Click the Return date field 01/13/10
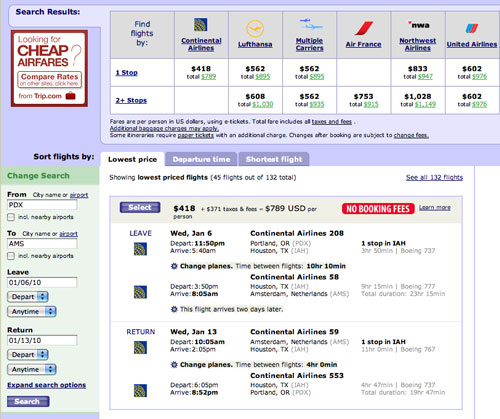 click(x=42, y=340)
